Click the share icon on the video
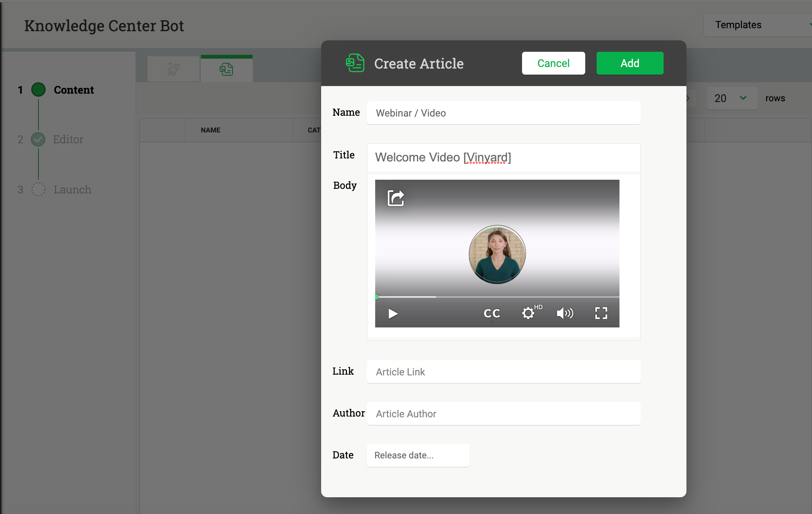The image size is (812, 514). pos(396,198)
